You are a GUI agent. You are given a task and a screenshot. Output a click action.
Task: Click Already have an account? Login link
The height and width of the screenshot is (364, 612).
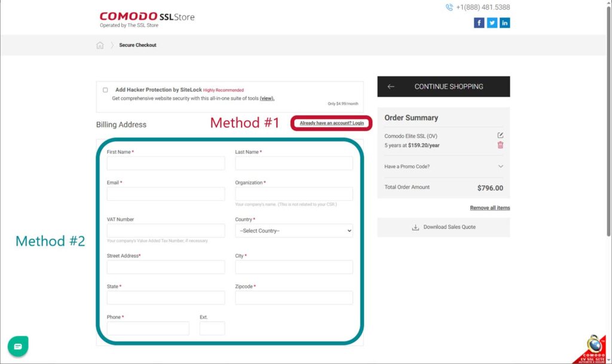331,123
